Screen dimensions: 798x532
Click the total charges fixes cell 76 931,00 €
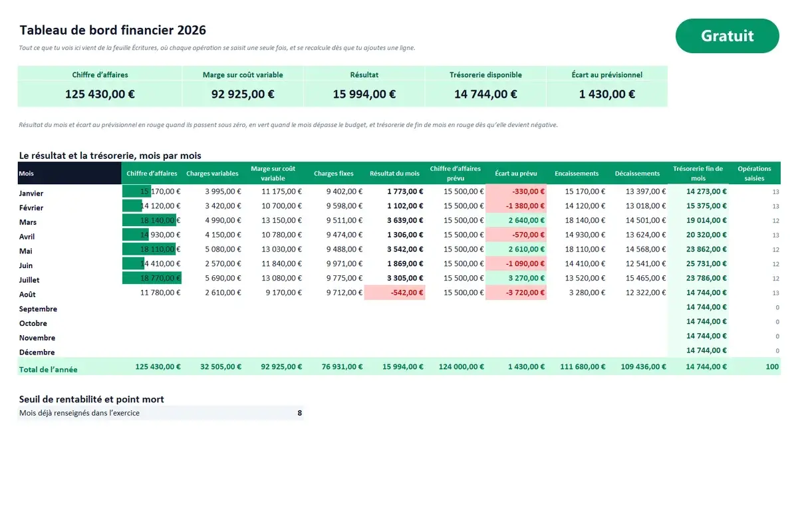coord(334,366)
